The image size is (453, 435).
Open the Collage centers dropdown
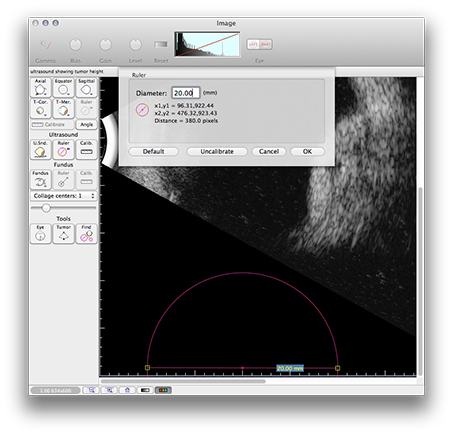(63, 196)
